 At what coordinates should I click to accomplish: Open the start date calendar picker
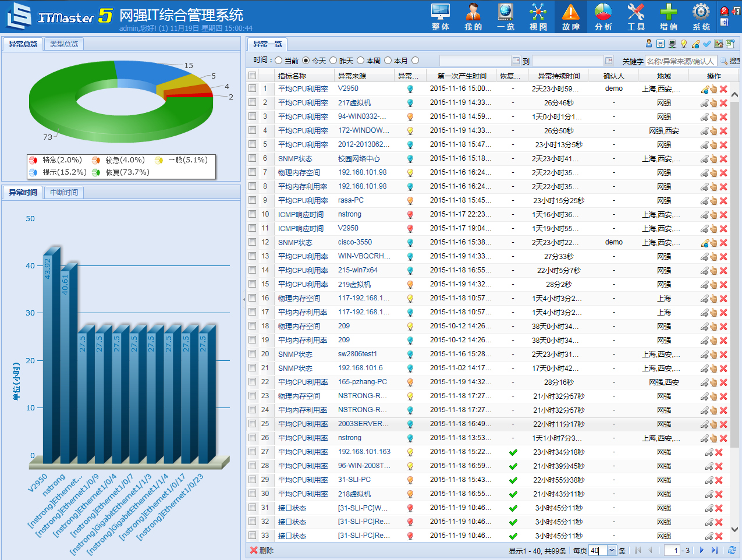[516, 61]
